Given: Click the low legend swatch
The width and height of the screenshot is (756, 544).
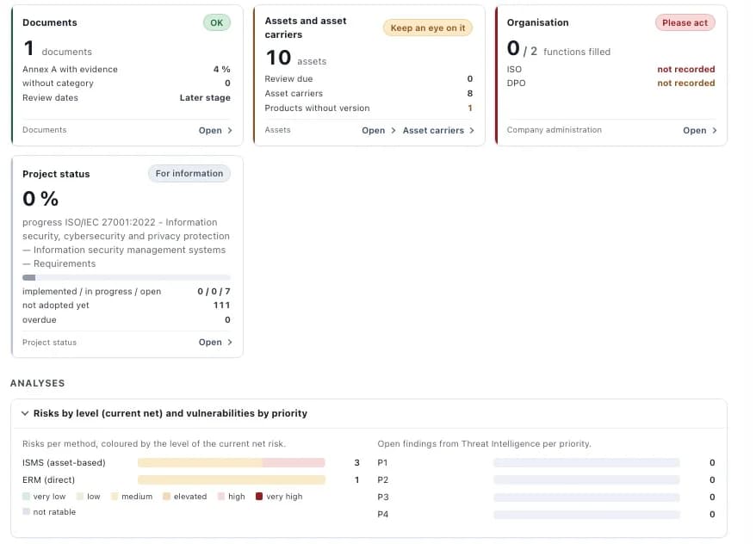Looking at the screenshot, I should coord(80,497).
